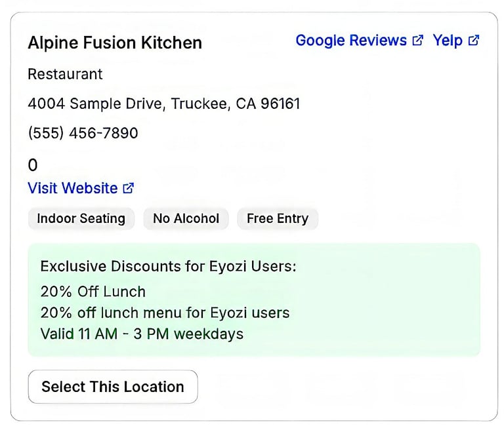Screen dimensions: 504x430
Task: Select the No Alcohol tag
Action: click(186, 219)
